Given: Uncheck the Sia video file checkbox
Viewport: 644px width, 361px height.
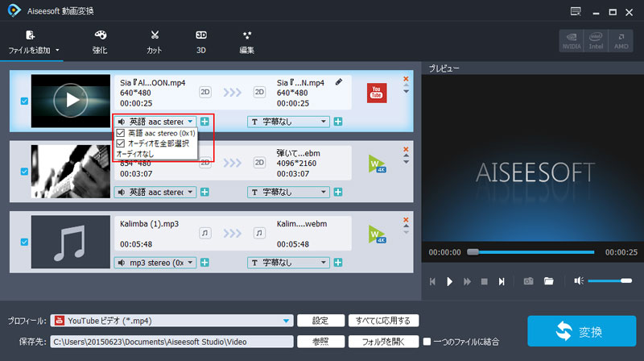Looking at the screenshot, I should pos(24,101).
